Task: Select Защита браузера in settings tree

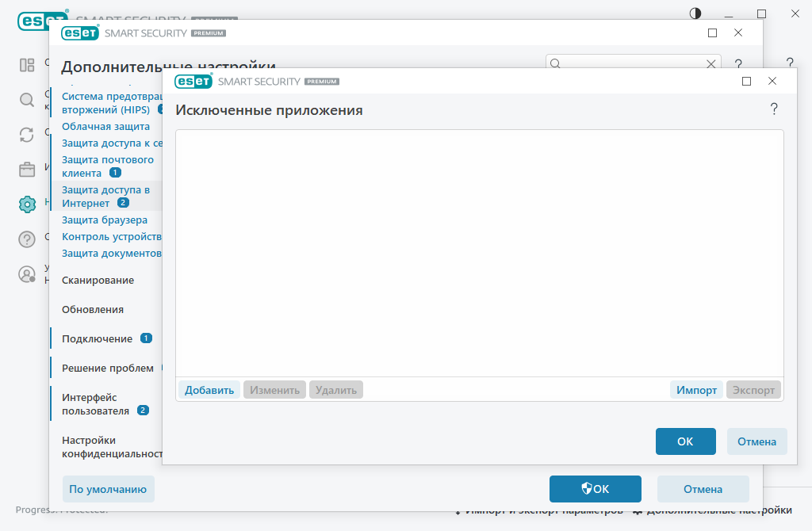Action: (105, 220)
